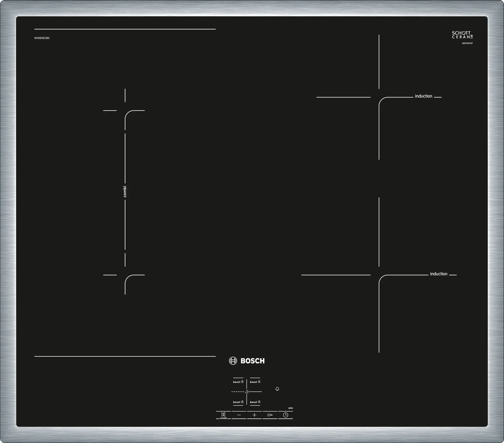Viewport: 504px width, 443px height.
Task: Touch the upper induction zone label
Action: tap(423, 96)
